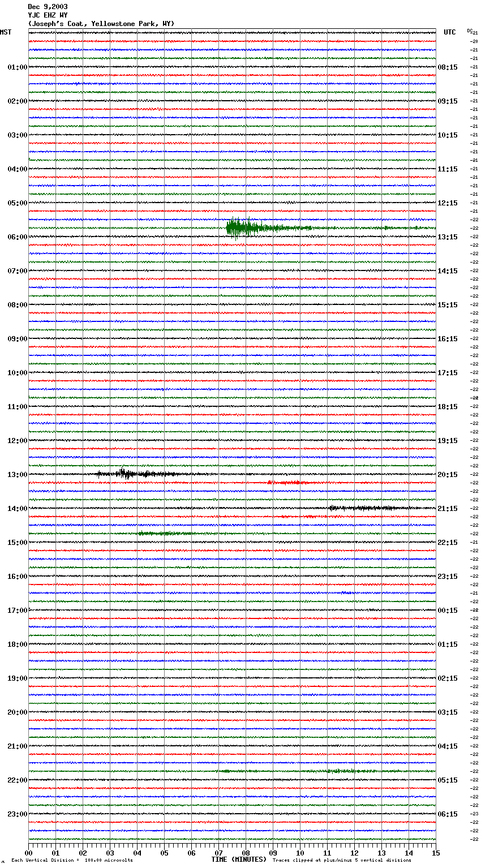Click the MST time label '16:00'

pyautogui.click(x=18, y=577)
